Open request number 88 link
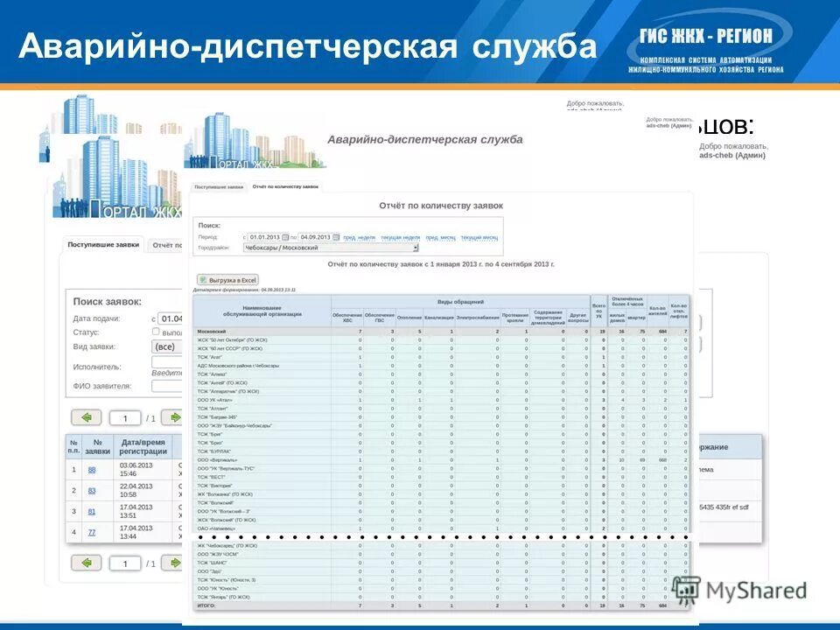This screenshot has height=630, width=840. pos(92,470)
